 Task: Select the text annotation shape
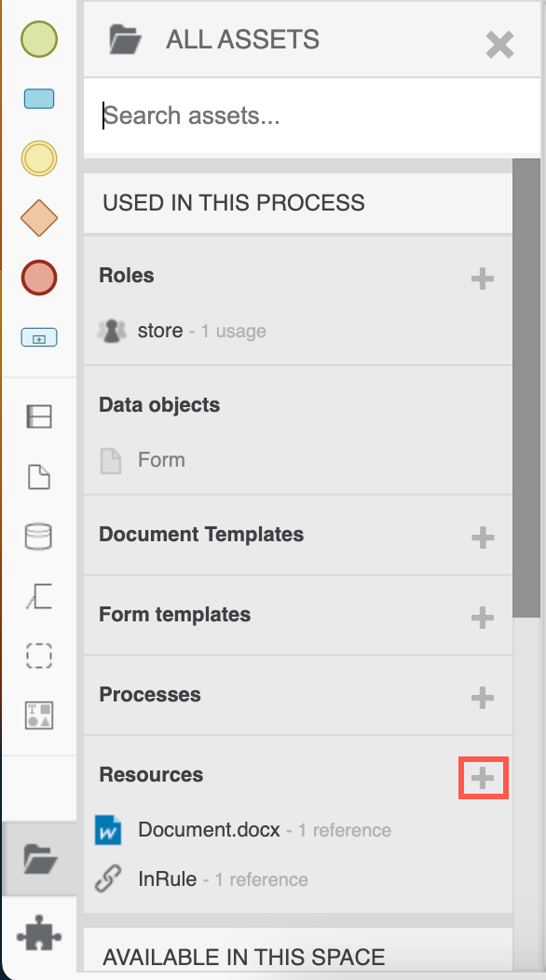pos(39,596)
